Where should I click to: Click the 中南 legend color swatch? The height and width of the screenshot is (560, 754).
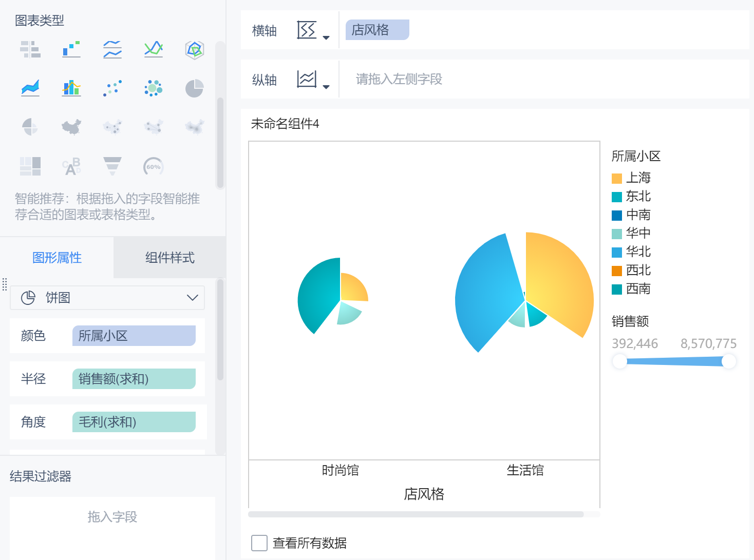click(x=617, y=215)
